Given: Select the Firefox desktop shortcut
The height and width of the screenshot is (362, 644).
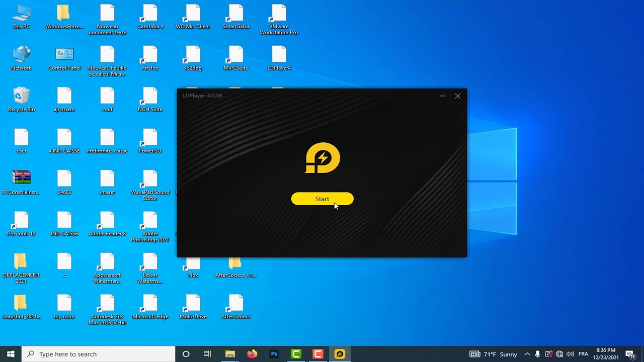Looking at the screenshot, I should [x=150, y=58].
